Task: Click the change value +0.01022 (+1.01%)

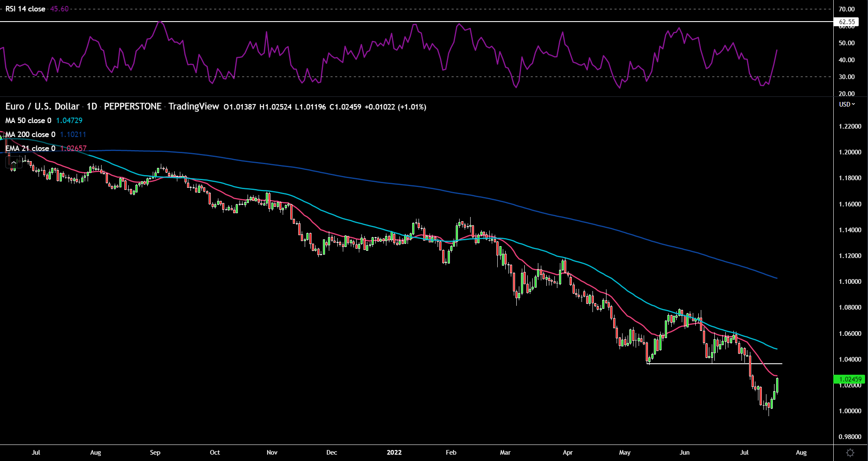Action: click(x=395, y=107)
